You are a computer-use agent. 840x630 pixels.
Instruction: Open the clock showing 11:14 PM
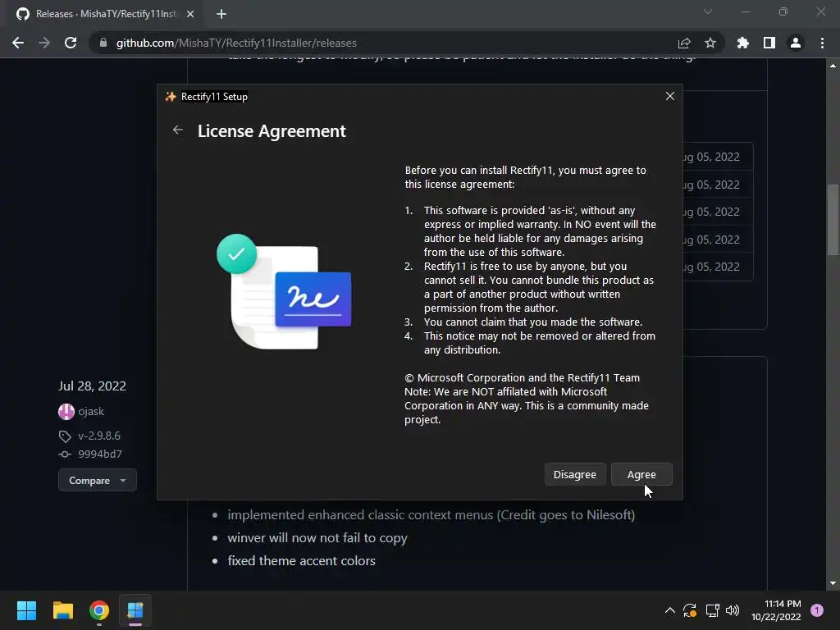point(776,610)
